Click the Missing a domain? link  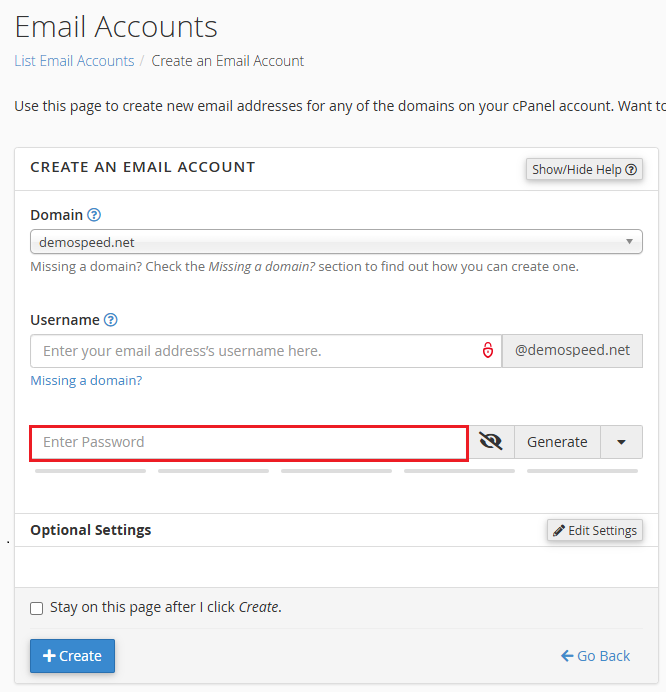86,380
